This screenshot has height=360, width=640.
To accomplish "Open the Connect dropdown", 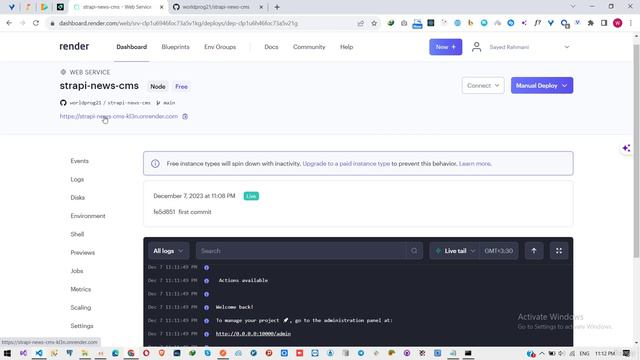I will point(483,85).
